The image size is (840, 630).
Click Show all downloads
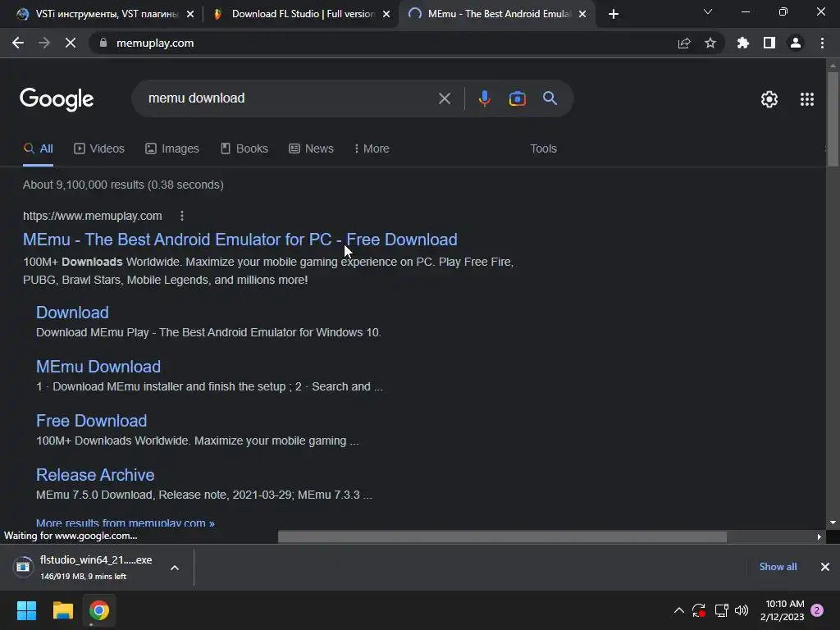point(778,567)
